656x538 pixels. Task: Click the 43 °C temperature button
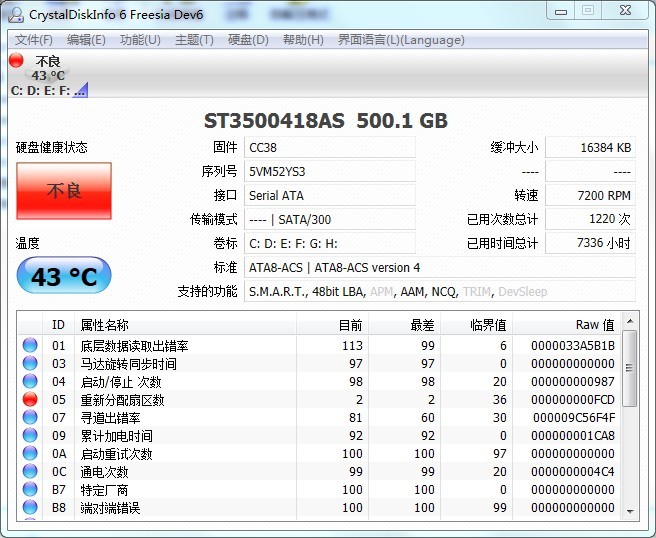64,276
